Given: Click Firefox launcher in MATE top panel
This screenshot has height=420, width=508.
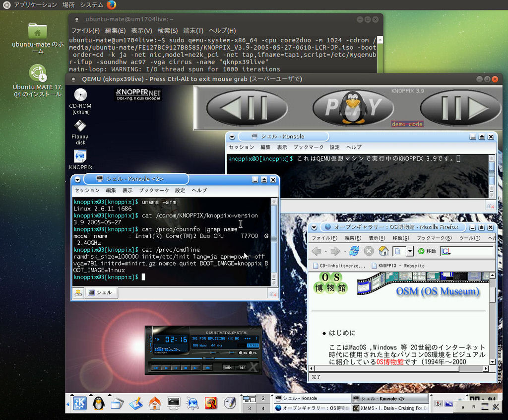Looking at the screenshot, I should tap(111, 5).
